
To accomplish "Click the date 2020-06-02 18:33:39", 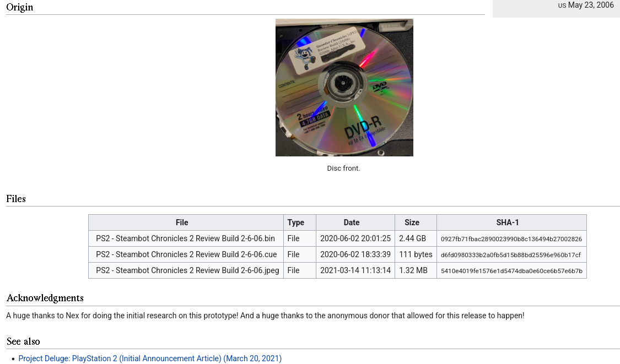I will pyautogui.click(x=355, y=254).
